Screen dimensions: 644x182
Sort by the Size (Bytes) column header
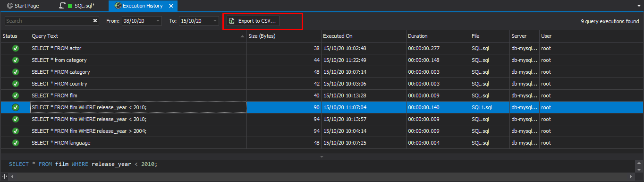pos(284,36)
